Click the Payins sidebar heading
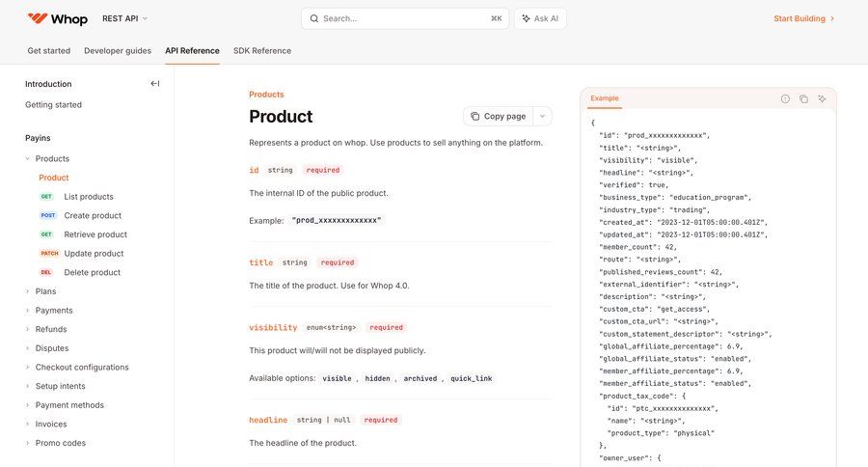Viewport: 868px width, 467px height. 38,138
